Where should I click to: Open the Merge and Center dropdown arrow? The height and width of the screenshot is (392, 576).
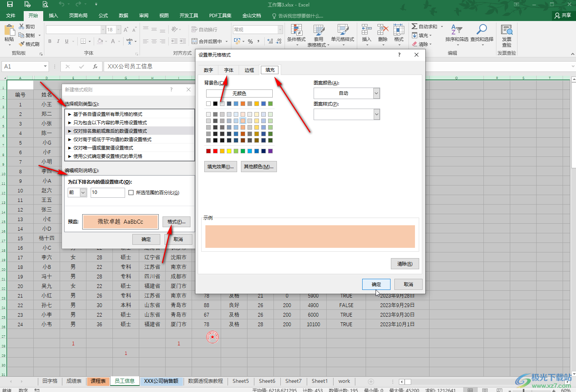226,41
